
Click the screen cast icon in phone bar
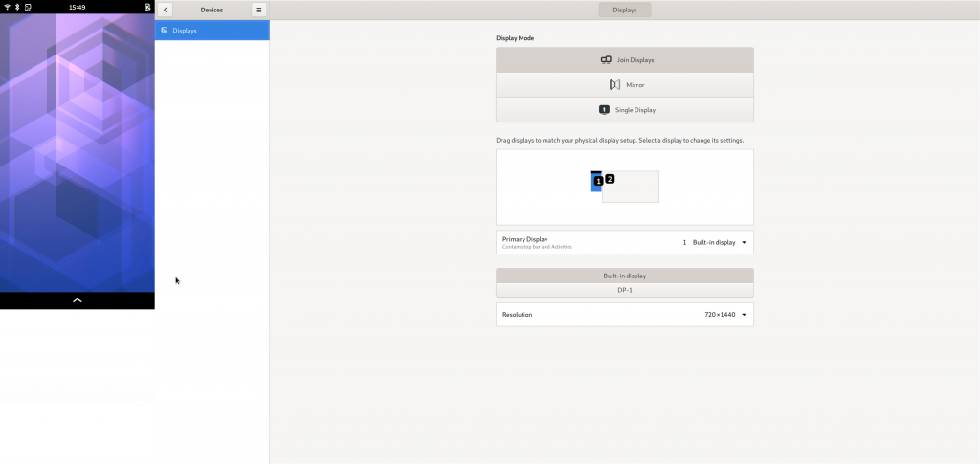28,7
